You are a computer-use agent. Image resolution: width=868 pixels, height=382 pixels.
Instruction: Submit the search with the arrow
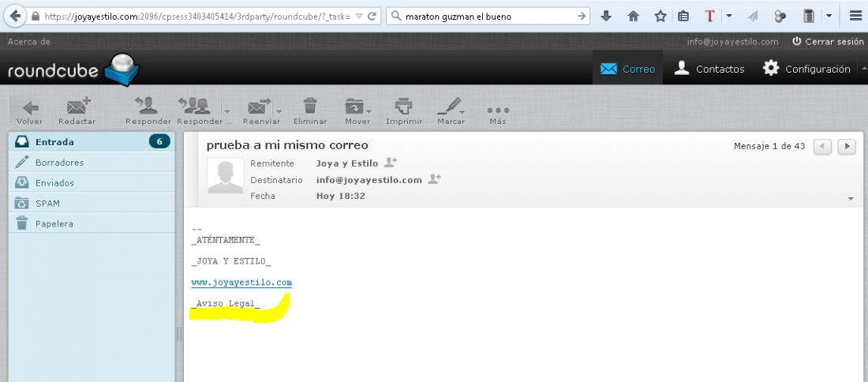(582, 17)
